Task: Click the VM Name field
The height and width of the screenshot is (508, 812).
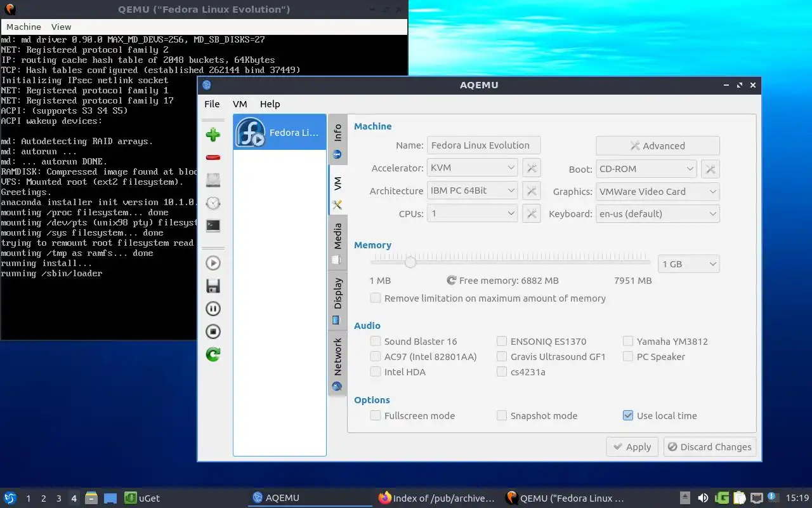Action: tap(483, 145)
